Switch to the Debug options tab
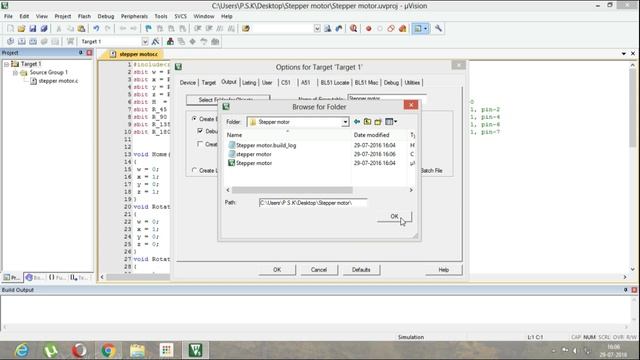Viewport: 640px width, 360px height. coord(391,82)
